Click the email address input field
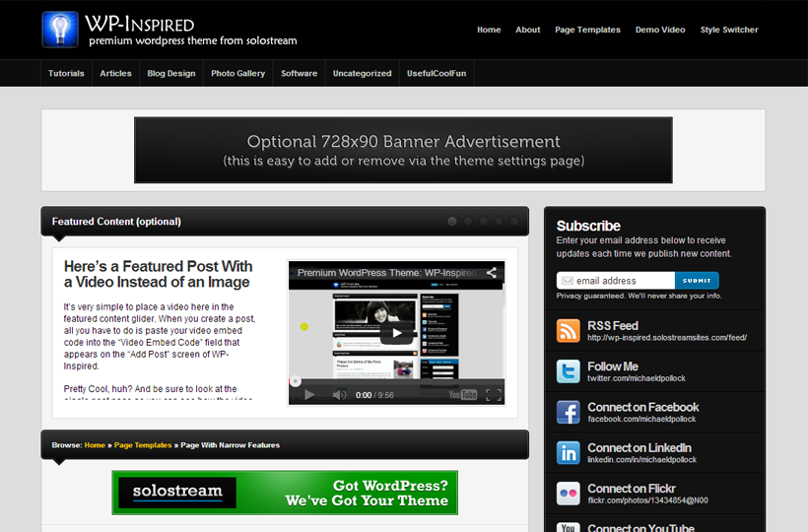 point(616,281)
